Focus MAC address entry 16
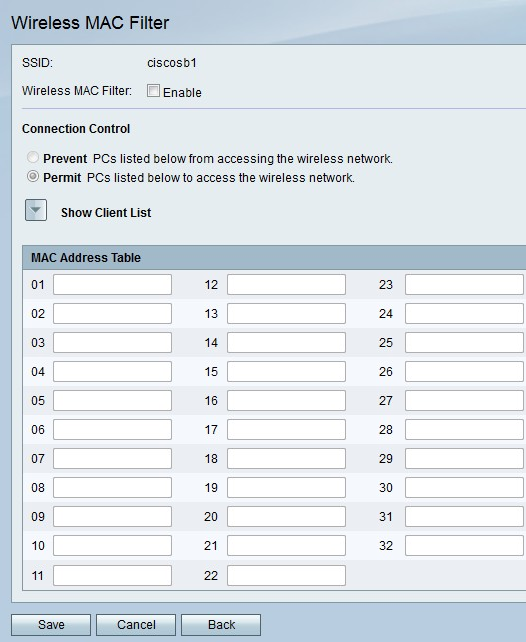526x642 pixels. [286, 400]
